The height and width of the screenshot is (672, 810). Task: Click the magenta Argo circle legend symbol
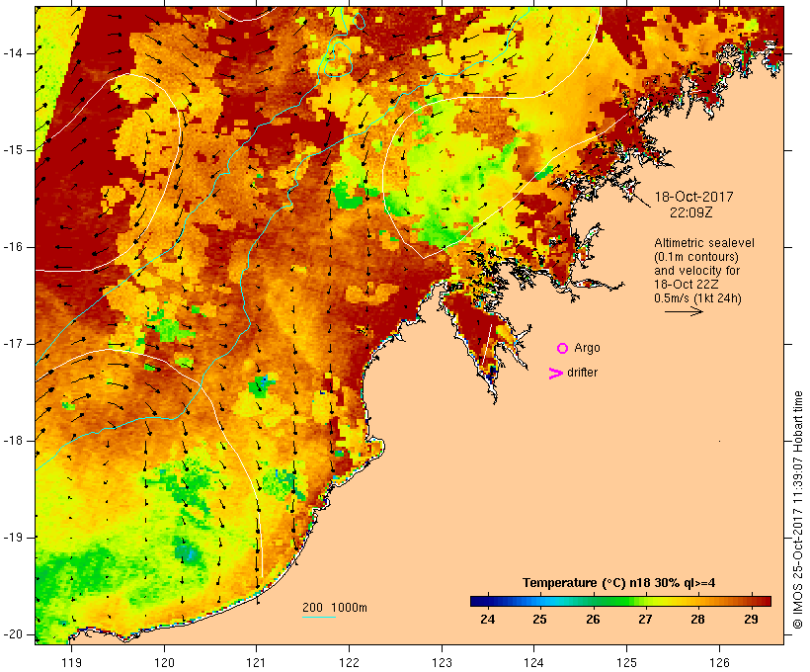coord(562,349)
